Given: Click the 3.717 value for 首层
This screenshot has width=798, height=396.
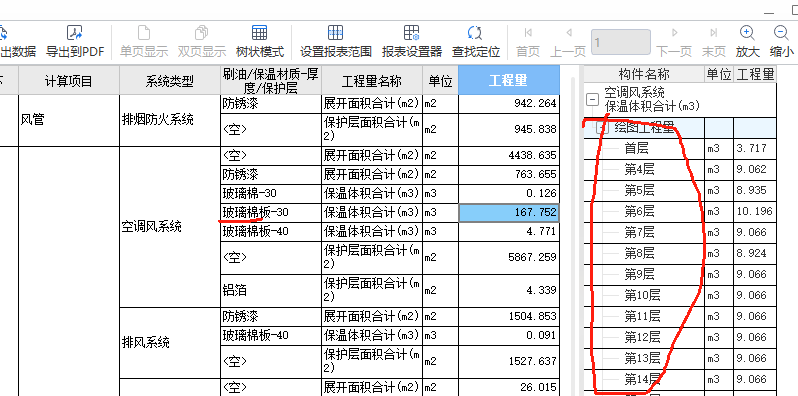Looking at the screenshot, I should (755, 149).
